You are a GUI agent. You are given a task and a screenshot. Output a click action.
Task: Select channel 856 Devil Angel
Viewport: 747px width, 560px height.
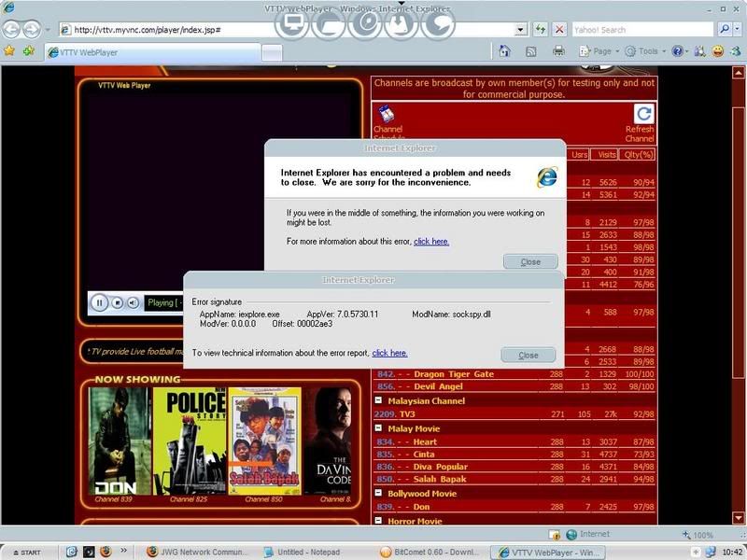click(x=514, y=386)
